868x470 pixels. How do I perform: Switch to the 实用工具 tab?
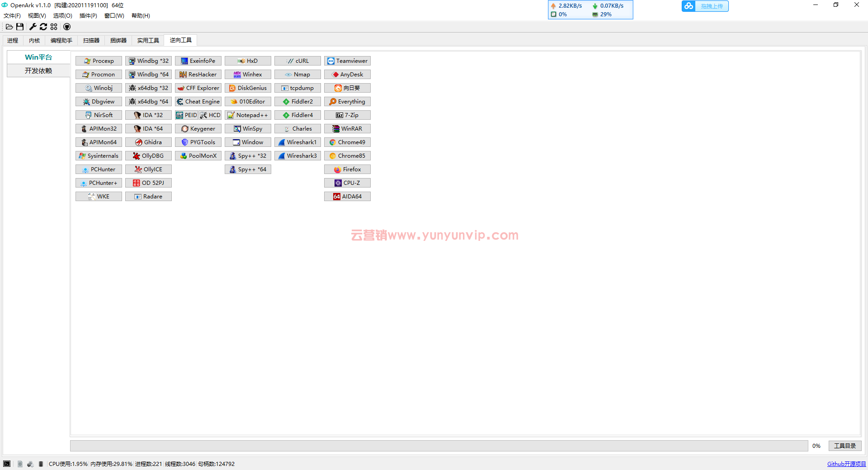point(148,40)
